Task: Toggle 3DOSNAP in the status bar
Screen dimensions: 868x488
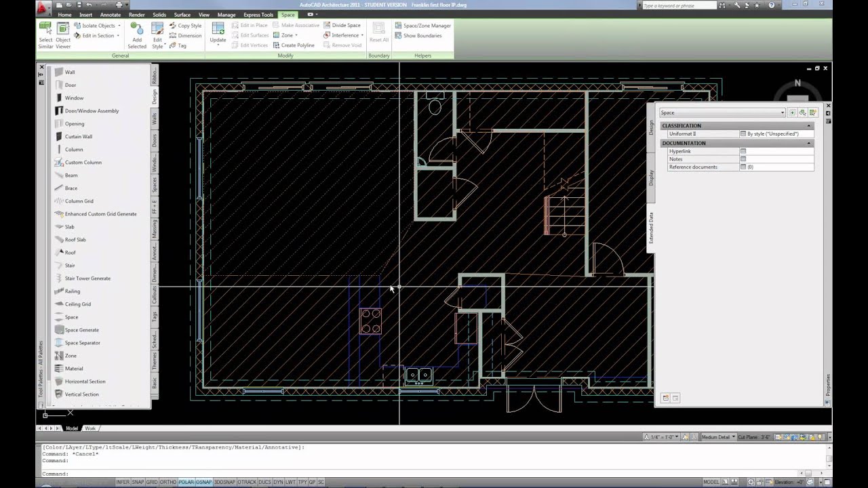Action: [224, 482]
